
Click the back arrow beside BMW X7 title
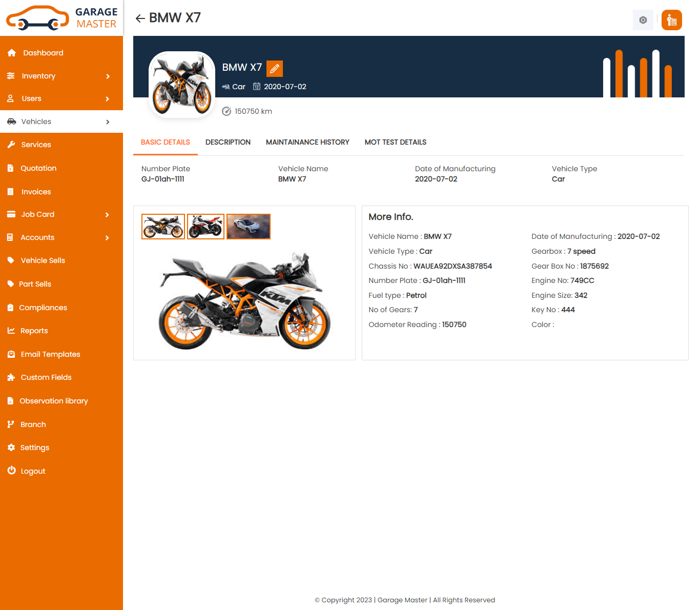coord(140,18)
